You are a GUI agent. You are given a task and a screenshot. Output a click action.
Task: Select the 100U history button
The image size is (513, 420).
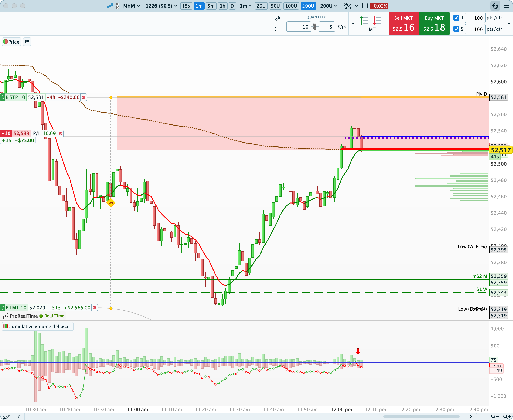291,6
